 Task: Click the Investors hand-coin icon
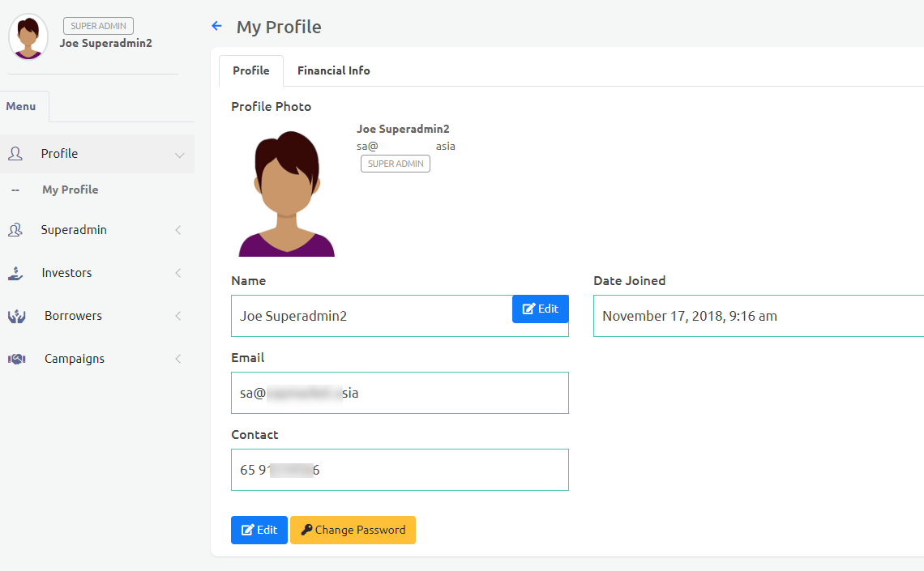(x=15, y=273)
